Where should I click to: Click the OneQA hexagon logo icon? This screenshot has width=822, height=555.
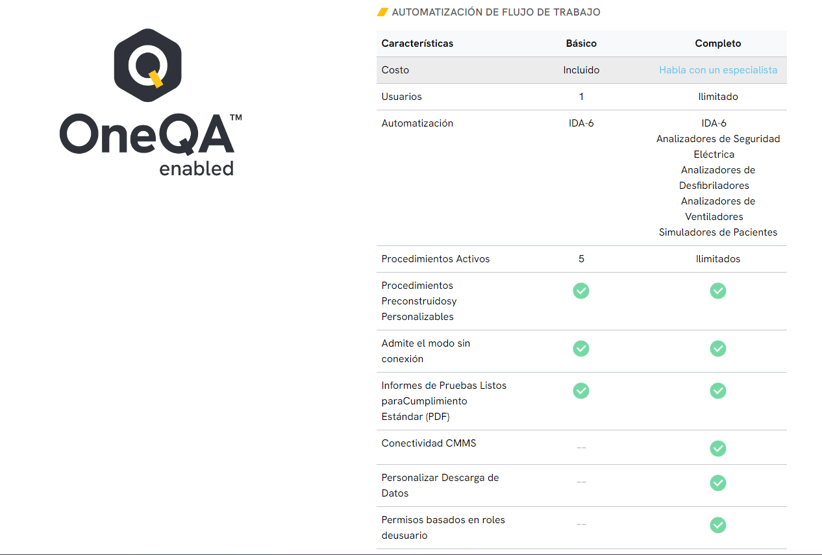[148, 65]
